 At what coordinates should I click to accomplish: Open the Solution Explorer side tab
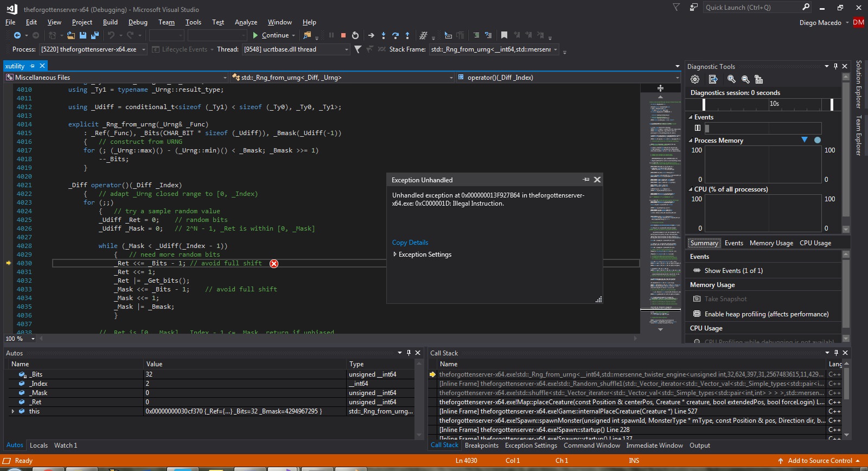(x=859, y=84)
